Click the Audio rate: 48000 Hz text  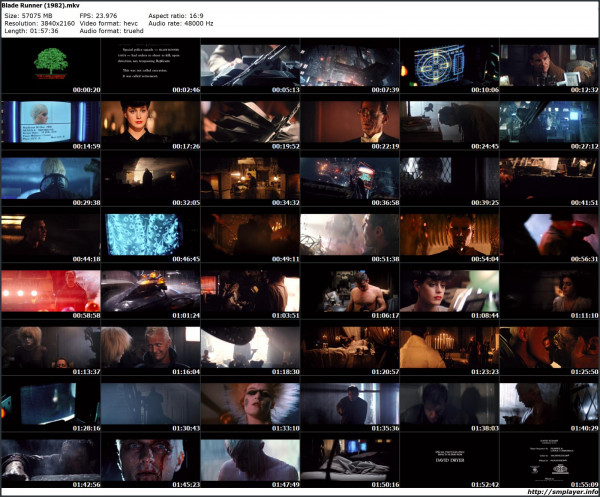tap(181, 23)
